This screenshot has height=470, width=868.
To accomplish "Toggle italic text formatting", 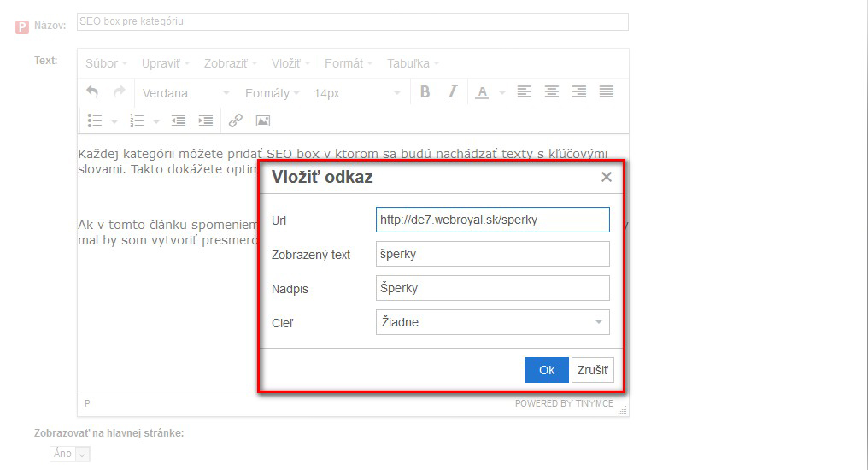I will point(453,92).
